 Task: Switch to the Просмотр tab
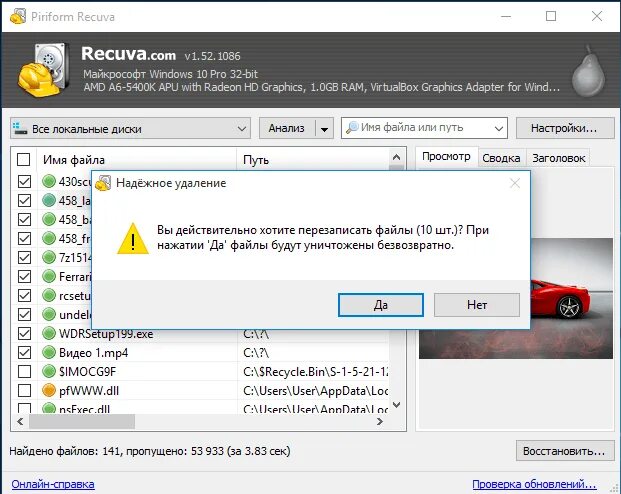(446, 157)
